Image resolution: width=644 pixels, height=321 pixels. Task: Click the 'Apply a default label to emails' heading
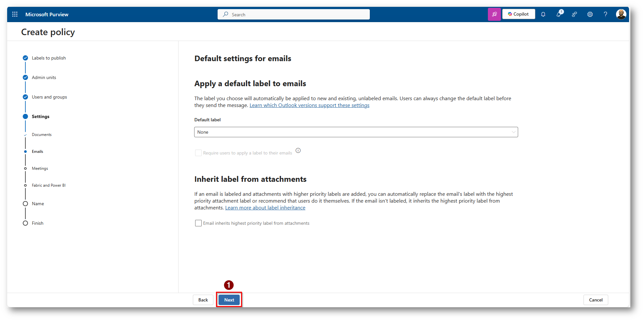[x=250, y=84]
